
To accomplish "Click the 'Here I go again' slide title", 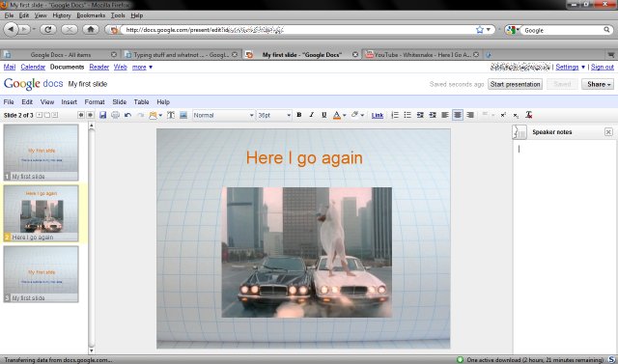I will pyautogui.click(x=304, y=158).
